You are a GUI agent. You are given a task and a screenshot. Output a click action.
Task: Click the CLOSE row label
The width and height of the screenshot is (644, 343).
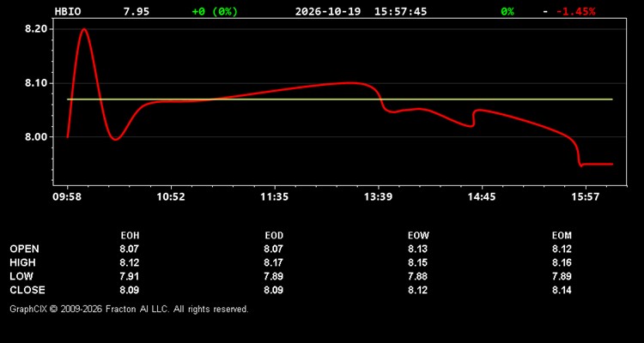(x=27, y=290)
